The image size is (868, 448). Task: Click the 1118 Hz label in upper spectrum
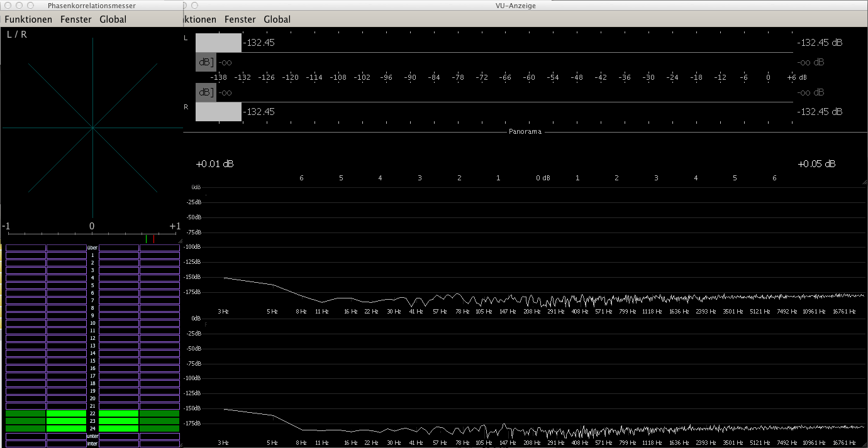pos(653,311)
